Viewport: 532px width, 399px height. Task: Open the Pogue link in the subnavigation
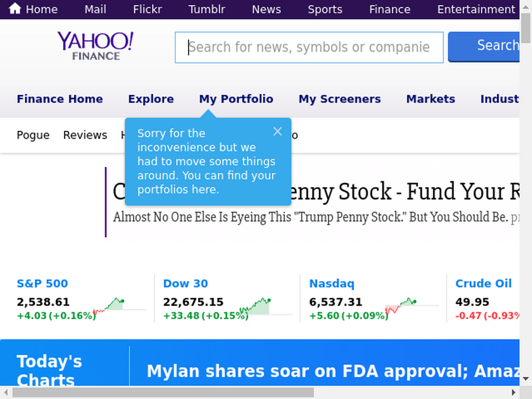[x=33, y=135]
